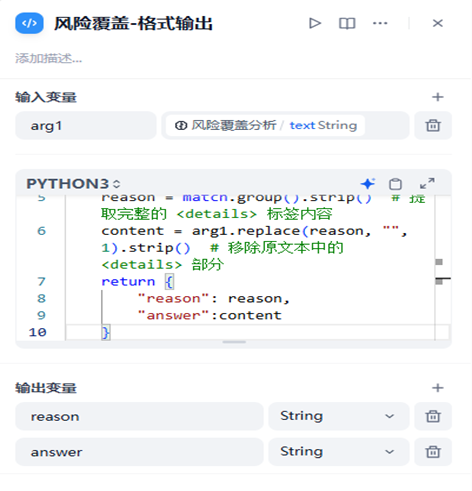Viewport: 472px width, 491px height.
Task: Close the 风险覆盖-格式输出 panel
Action: coord(437,23)
